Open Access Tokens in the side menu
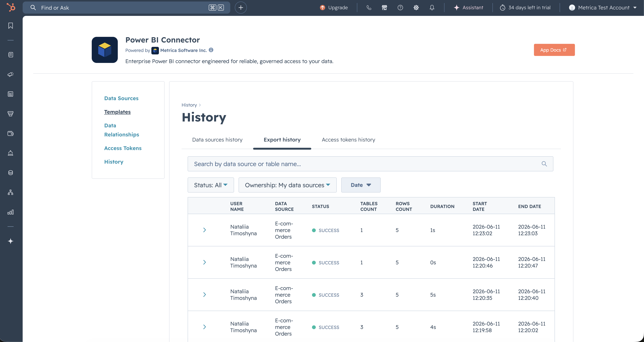The width and height of the screenshot is (644, 342). point(123,148)
